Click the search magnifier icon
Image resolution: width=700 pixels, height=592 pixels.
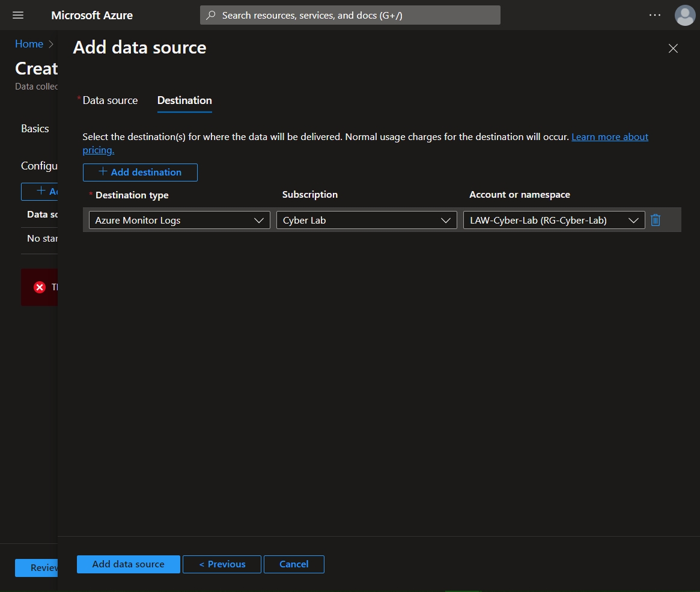click(211, 15)
